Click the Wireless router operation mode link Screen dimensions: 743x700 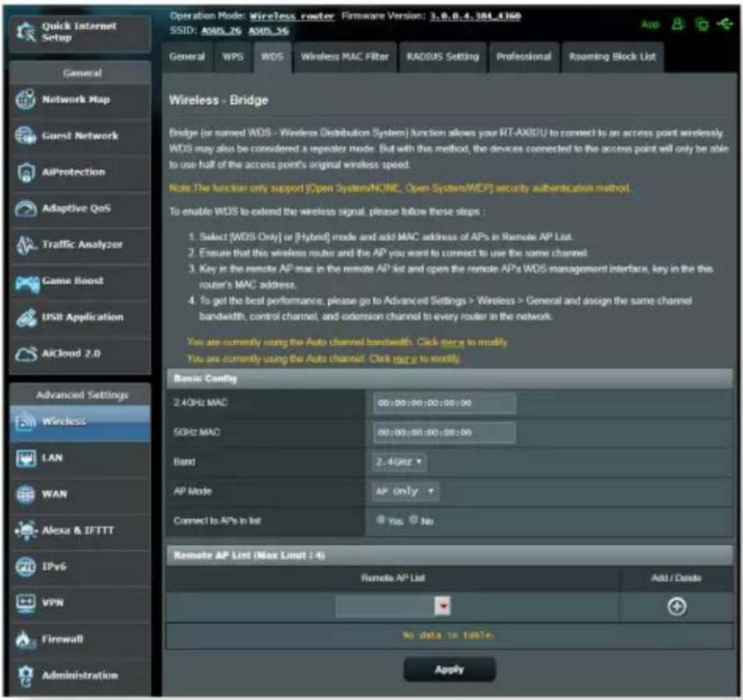click(292, 16)
